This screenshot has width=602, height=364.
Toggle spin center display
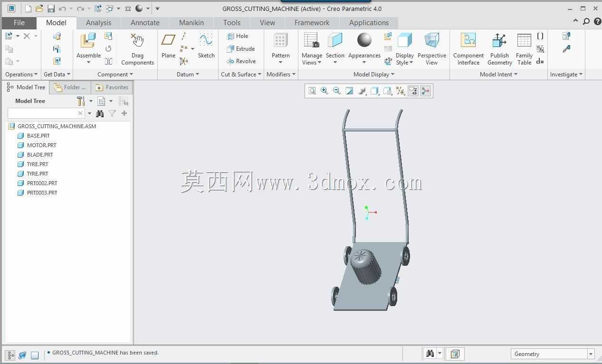pyautogui.click(x=426, y=91)
